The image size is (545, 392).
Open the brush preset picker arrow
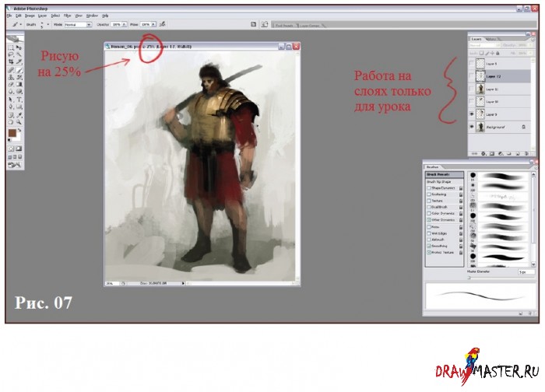coord(48,24)
